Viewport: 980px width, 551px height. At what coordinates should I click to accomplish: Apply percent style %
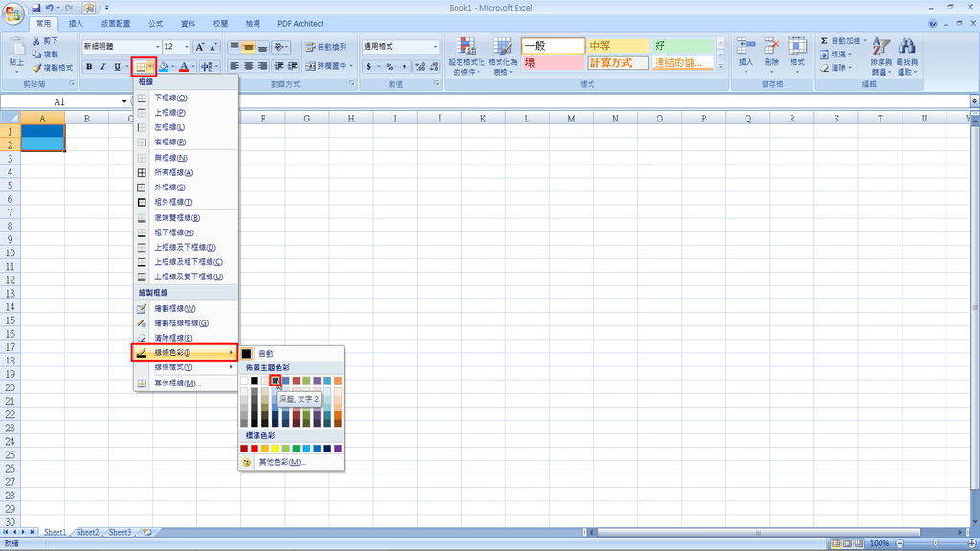[x=390, y=67]
